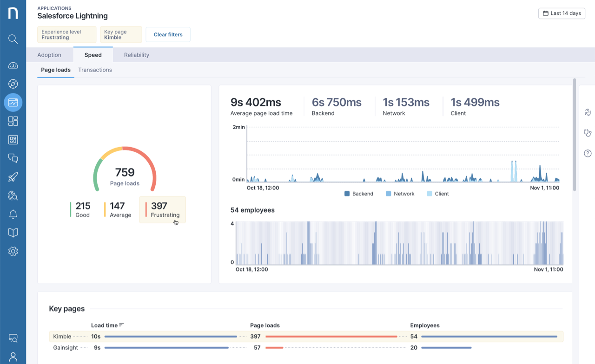Open the chat search icon near sidebar bottom

13,338
